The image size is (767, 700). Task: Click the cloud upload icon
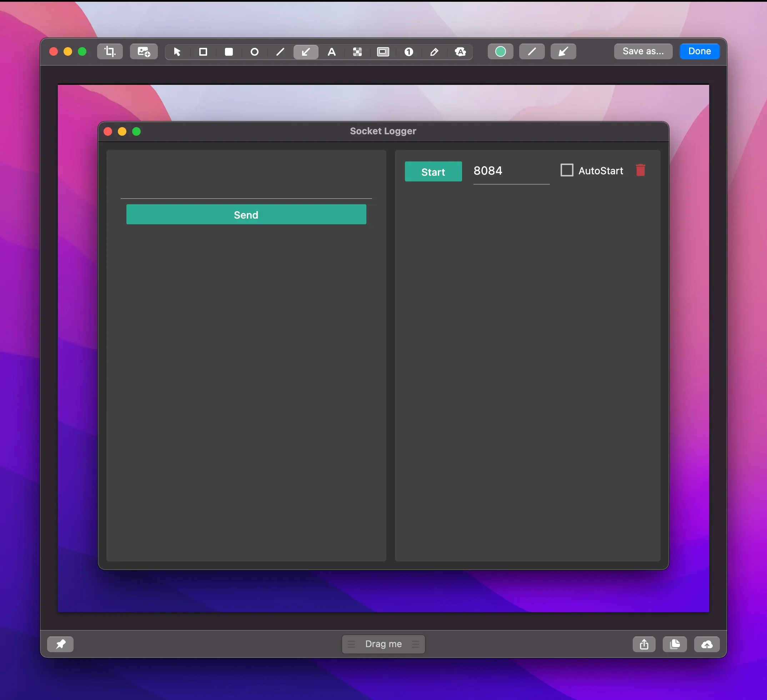[707, 644]
